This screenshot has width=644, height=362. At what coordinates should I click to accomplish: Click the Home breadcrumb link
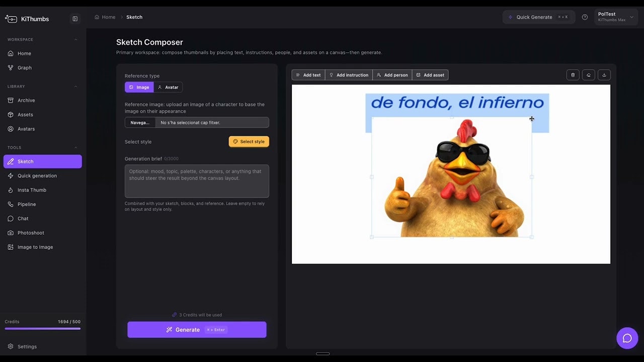tap(105, 17)
